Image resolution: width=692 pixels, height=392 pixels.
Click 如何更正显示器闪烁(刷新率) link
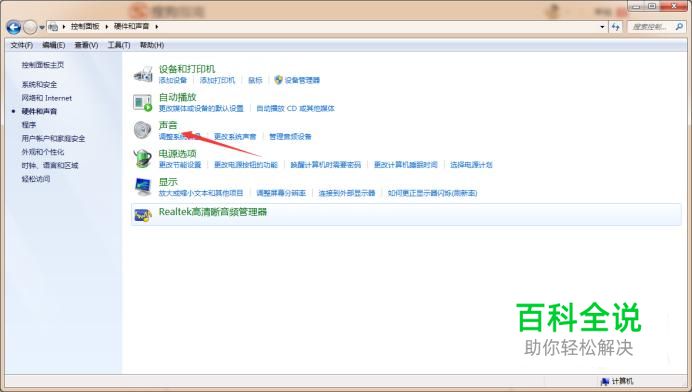[432, 193]
